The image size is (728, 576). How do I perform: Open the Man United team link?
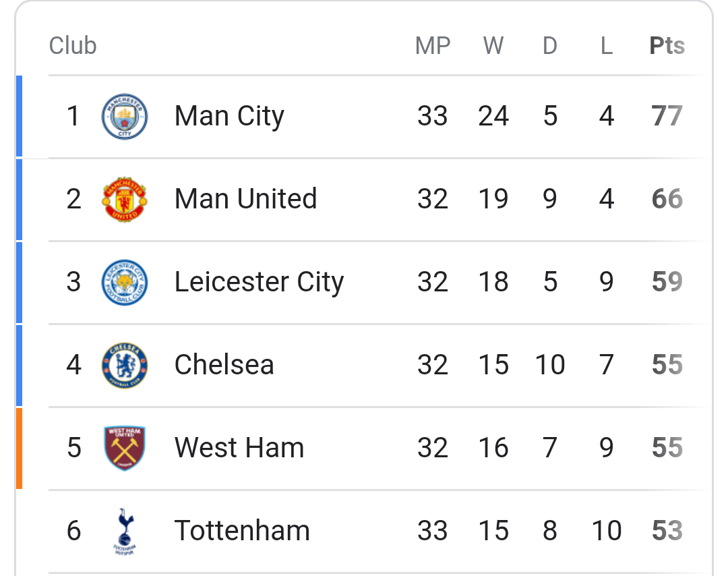tap(245, 199)
